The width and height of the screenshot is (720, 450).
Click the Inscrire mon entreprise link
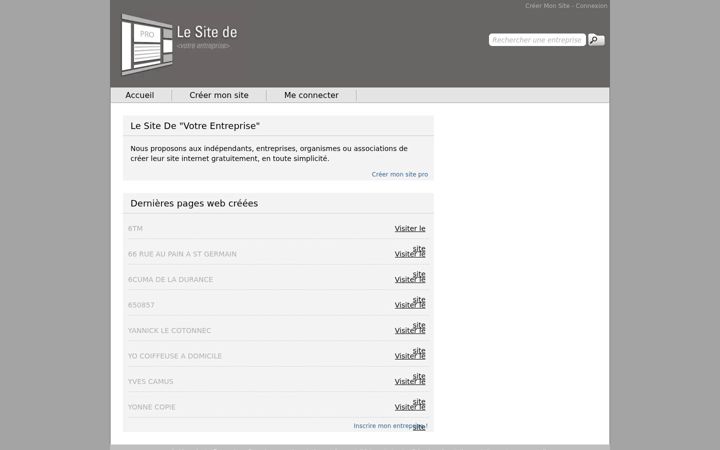tap(390, 426)
